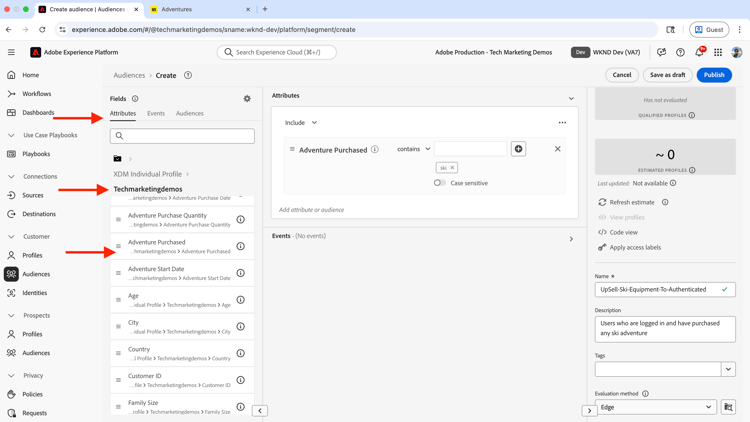750x422 pixels.
Task: Click the Description text area
Action: 665,329
